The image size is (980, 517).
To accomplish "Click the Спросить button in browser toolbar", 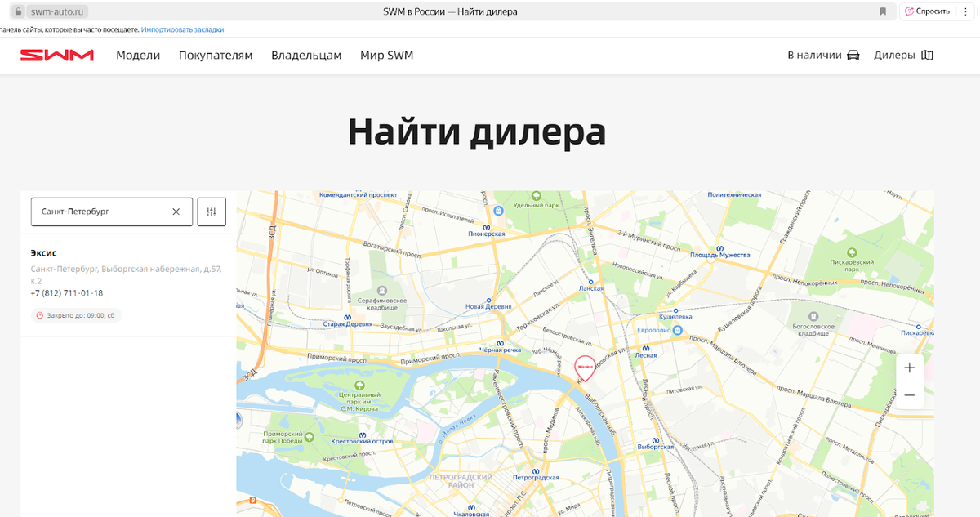I will point(928,11).
